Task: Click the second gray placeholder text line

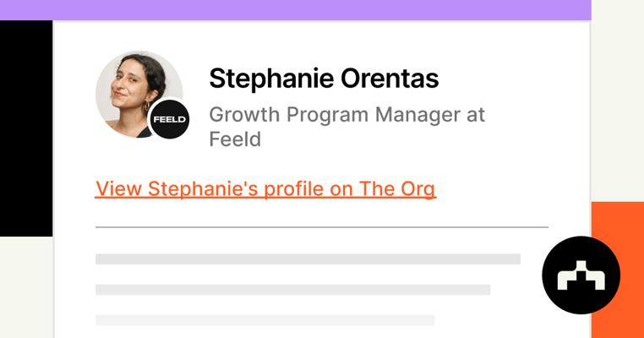Action: [292, 290]
